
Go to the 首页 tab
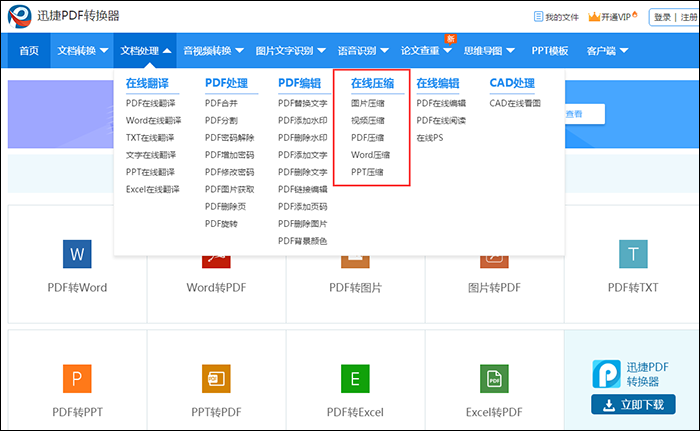point(29,50)
